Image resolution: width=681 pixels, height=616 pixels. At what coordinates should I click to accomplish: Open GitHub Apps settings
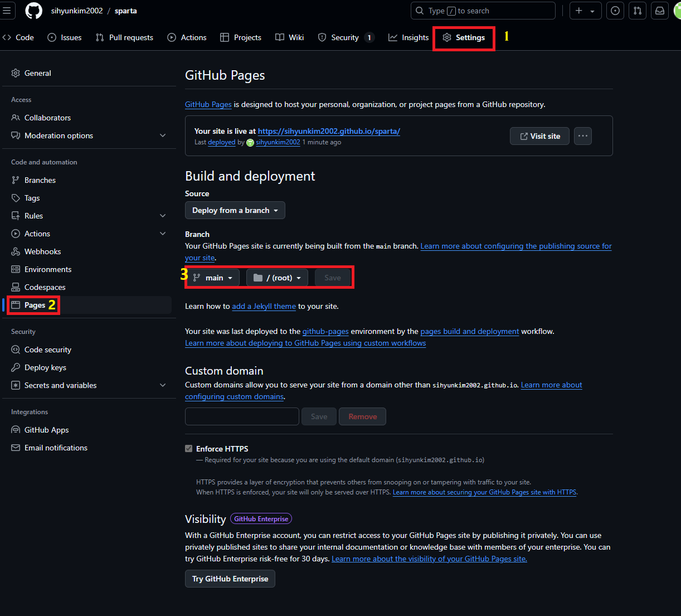[x=89, y=430]
